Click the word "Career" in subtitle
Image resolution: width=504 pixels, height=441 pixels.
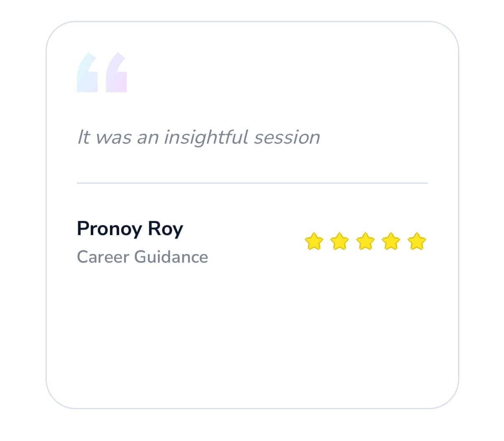(x=103, y=257)
